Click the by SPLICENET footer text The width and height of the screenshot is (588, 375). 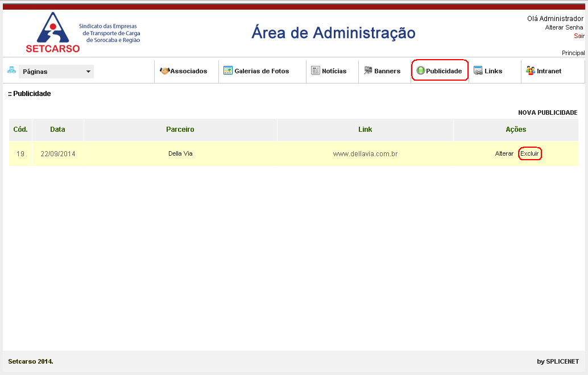click(558, 361)
